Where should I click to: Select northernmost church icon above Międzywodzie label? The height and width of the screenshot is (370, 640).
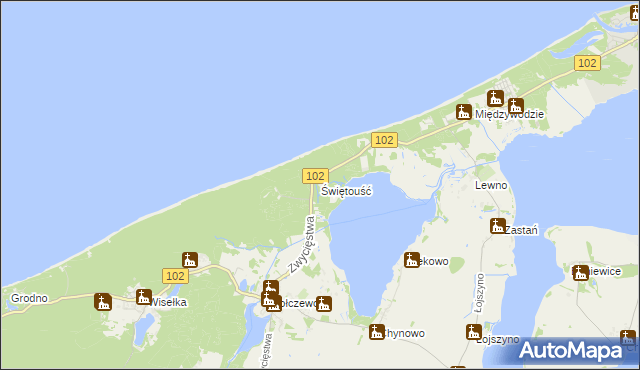coord(495,98)
